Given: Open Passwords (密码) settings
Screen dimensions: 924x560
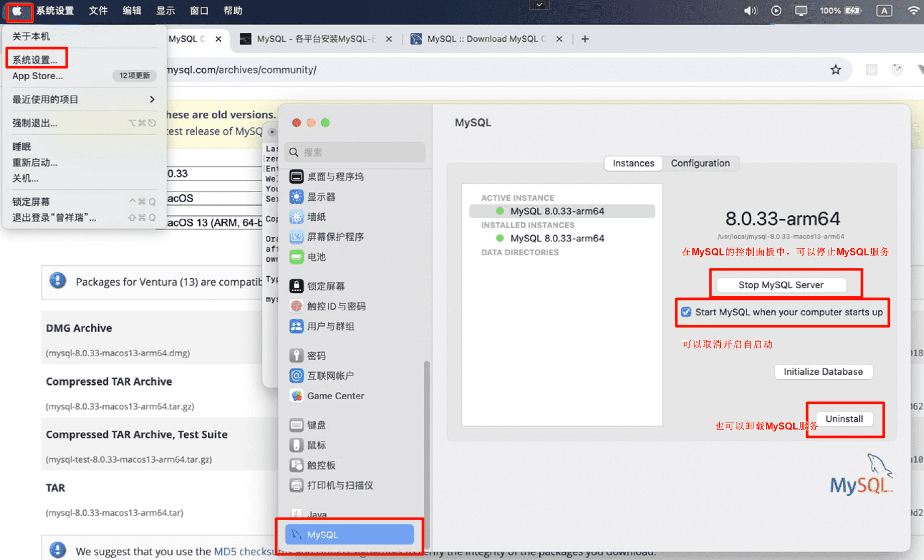Looking at the screenshot, I should [308, 356].
